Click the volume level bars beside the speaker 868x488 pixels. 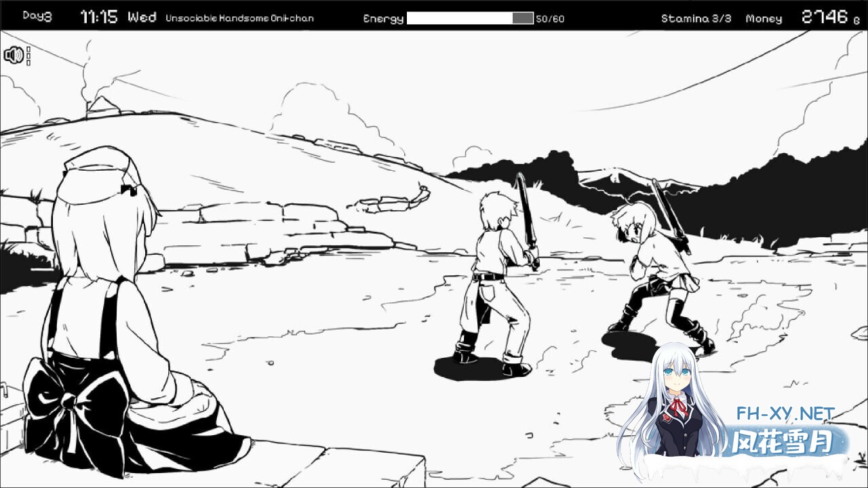click(28, 56)
